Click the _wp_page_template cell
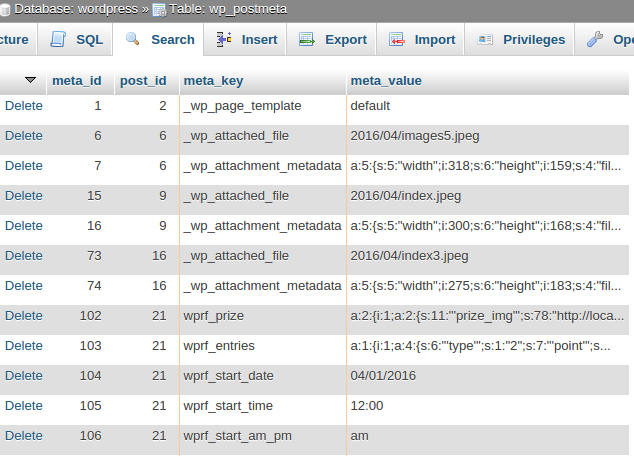 pyautogui.click(x=263, y=110)
